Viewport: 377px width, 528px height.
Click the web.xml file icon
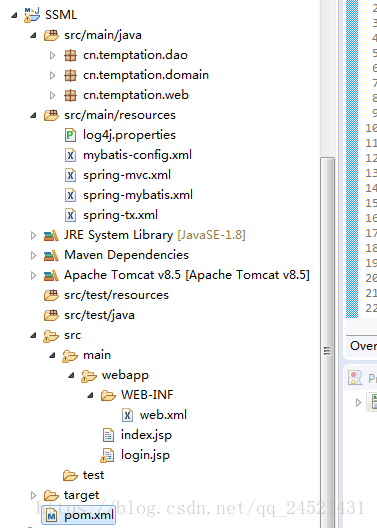coord(127,415)
